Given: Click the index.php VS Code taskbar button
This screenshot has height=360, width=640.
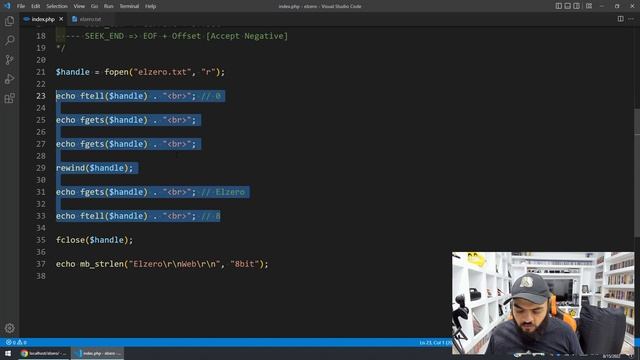Looking at the screenshot, I should (98, 353).
